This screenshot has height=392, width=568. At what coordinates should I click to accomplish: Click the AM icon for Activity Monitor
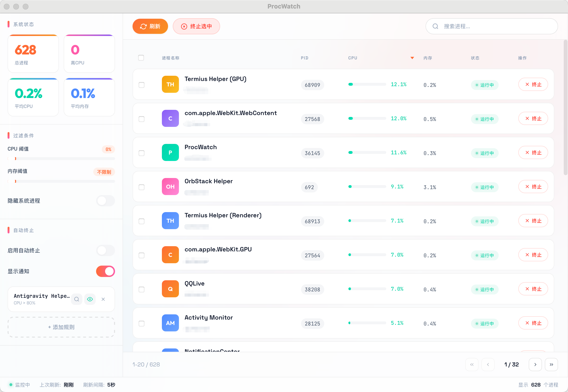click(x=170, y=323)
